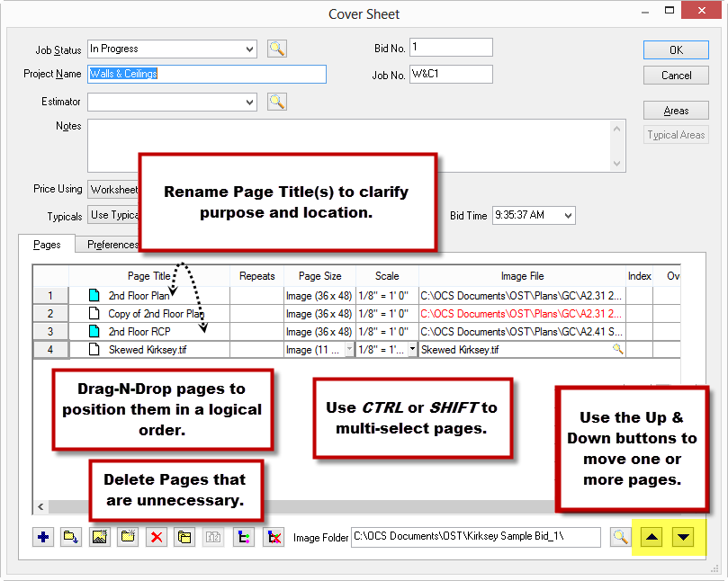
Task: Click the Cancel button
Action: coord(676,76)
